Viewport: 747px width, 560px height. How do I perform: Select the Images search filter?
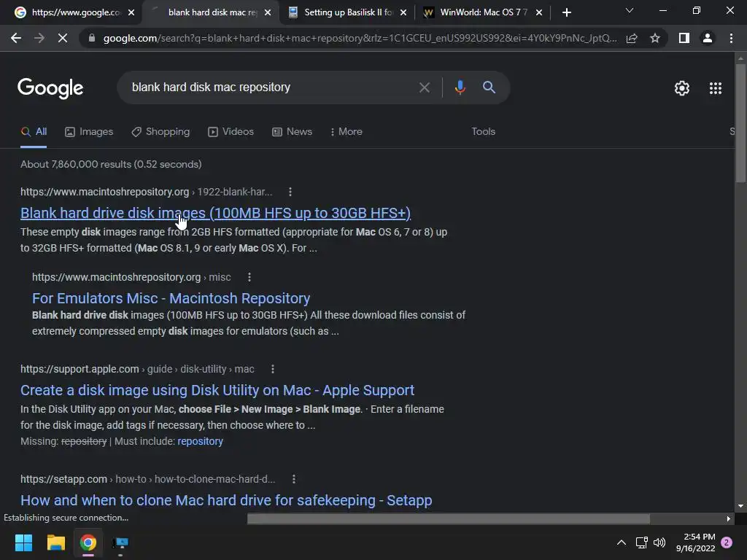point(89,132)
